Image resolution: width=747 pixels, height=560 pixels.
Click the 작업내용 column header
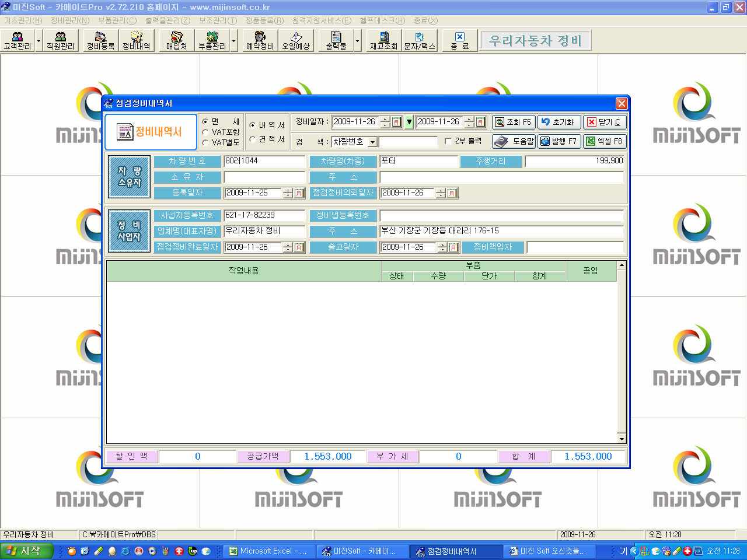click(244, 271)
